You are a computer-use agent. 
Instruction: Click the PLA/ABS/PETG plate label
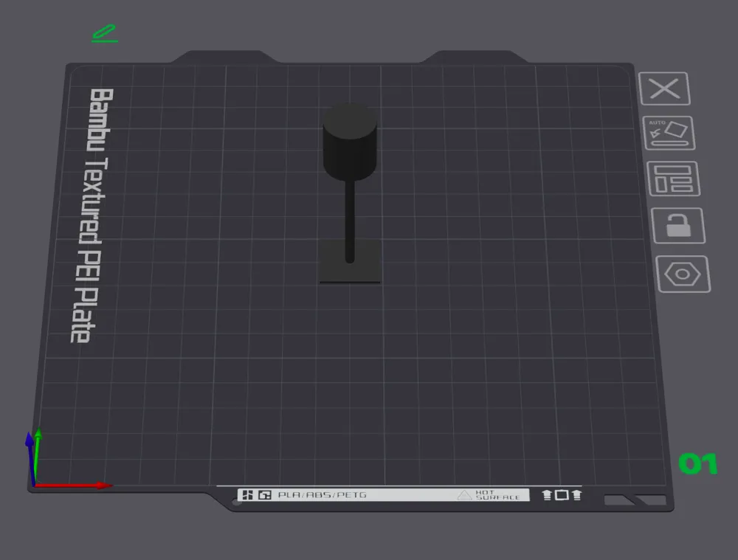pos(322,494)
